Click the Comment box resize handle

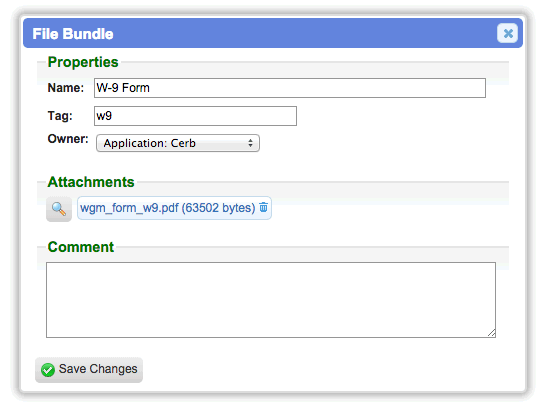(492, 333)
